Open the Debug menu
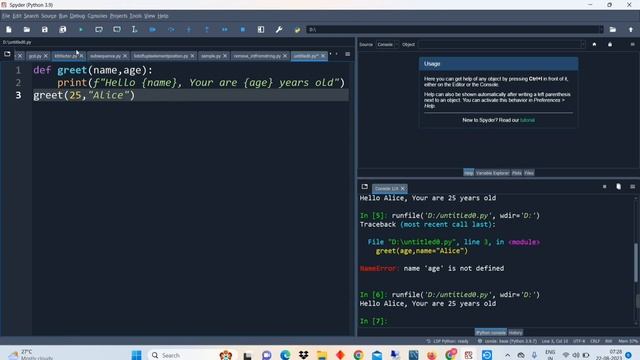This screenshot has height=360, width=640. 77,16
